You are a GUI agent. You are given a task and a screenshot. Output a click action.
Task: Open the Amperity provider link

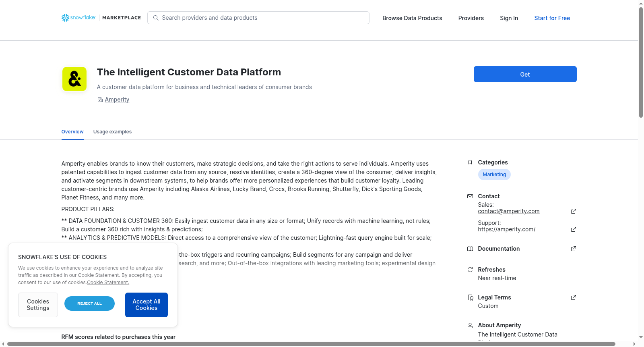click(x=117, y=100)
